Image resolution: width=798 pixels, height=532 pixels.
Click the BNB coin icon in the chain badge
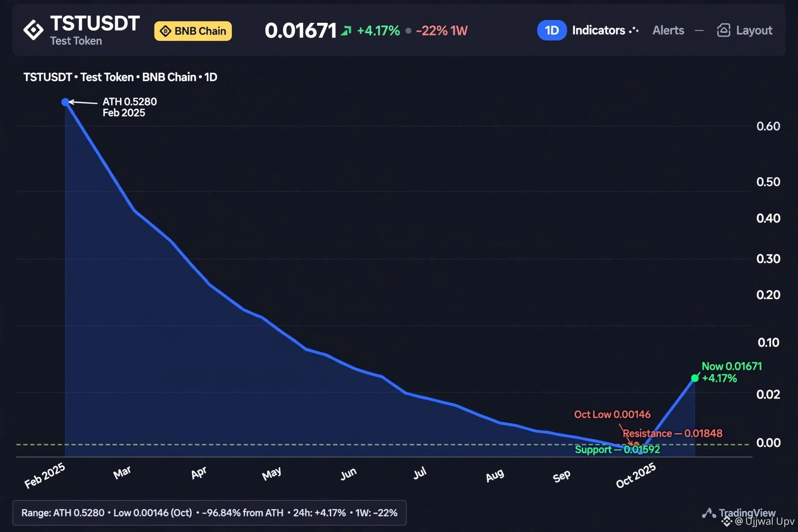click(x=165, y=31)
